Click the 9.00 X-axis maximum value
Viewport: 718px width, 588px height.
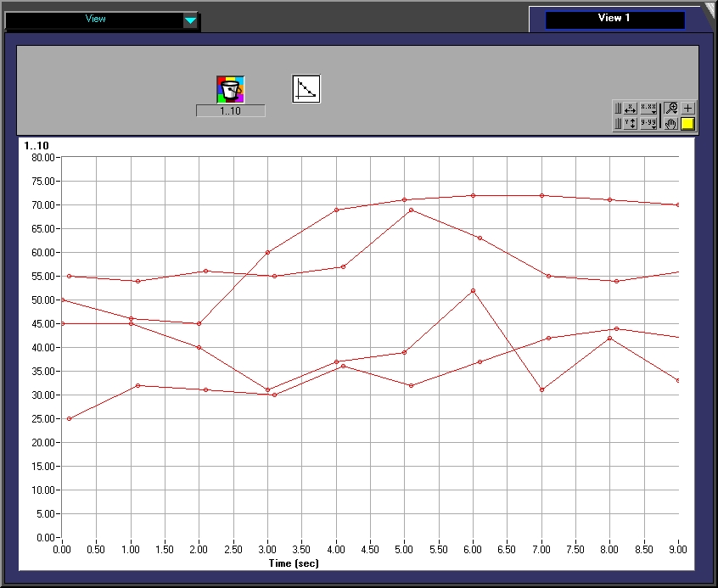[677, 550]
